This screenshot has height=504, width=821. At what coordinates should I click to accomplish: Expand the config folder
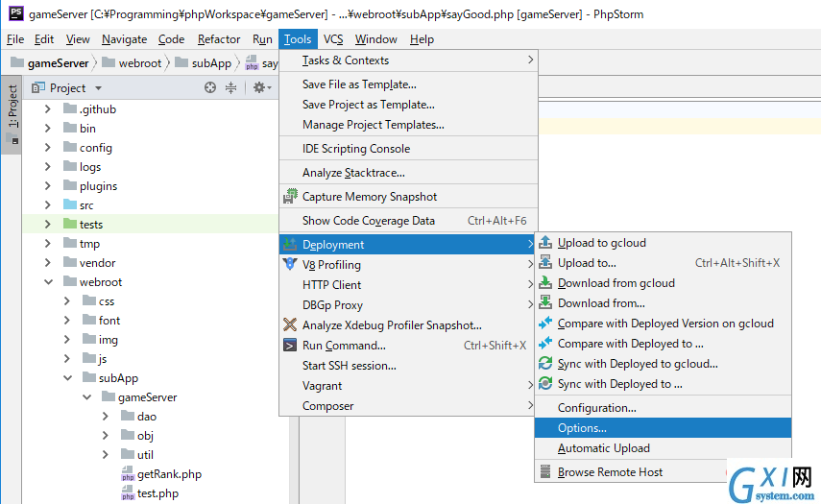[x=48, y=147]
